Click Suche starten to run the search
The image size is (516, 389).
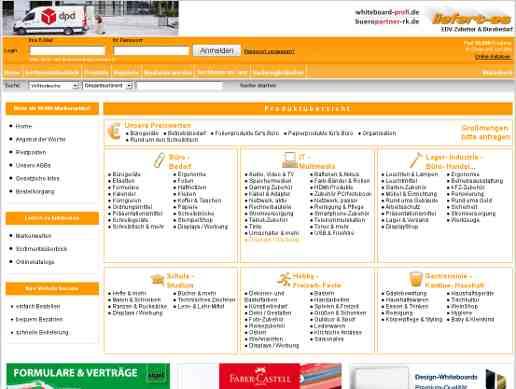click(x=258, y=86)
